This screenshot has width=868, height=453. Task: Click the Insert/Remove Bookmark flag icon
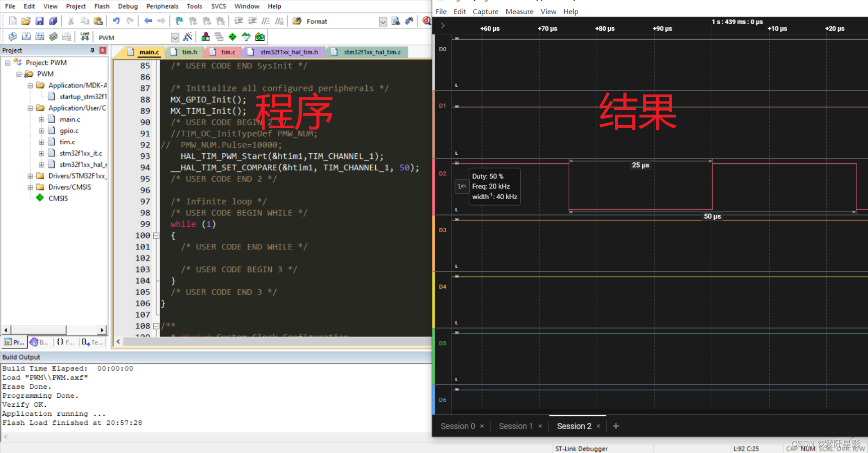[179, 21]
